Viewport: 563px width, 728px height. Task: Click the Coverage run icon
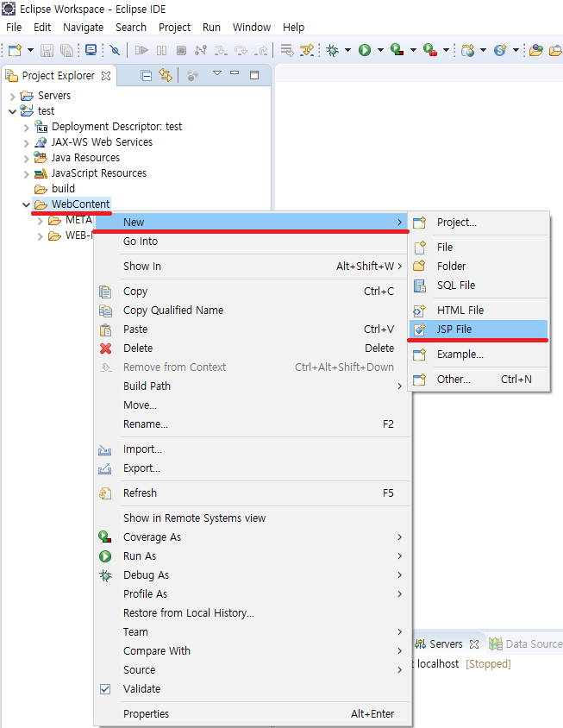[x=397, y=49]
